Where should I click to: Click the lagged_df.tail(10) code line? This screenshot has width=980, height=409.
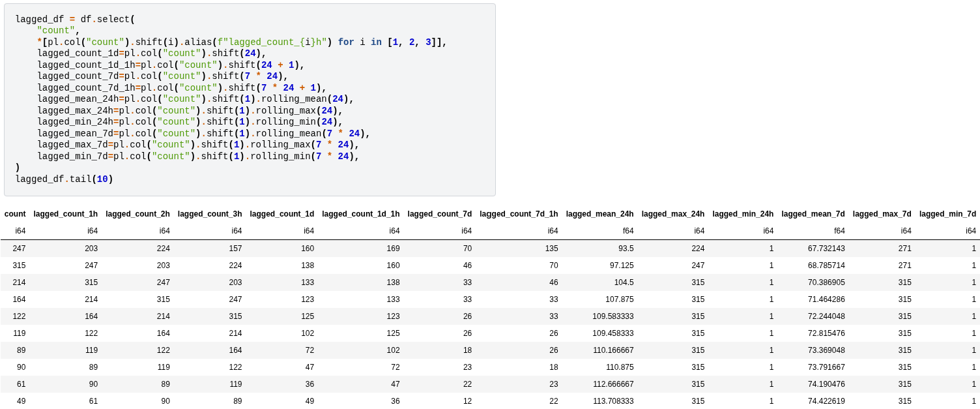tap(65, 179)
